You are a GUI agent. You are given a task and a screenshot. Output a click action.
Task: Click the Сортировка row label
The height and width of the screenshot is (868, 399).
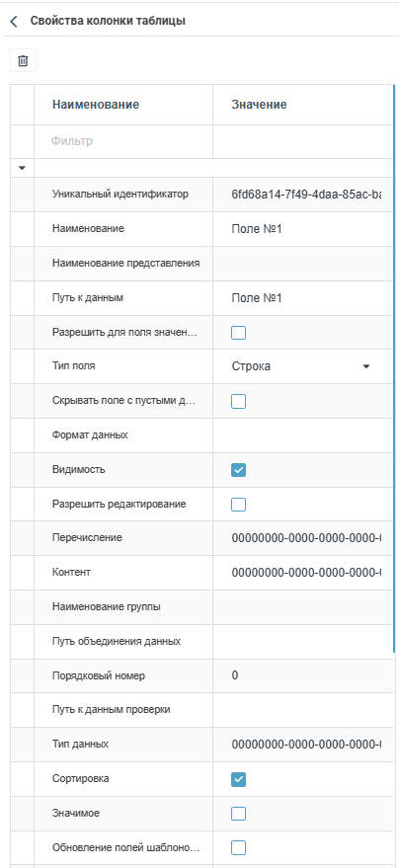[x=81, y=779]
